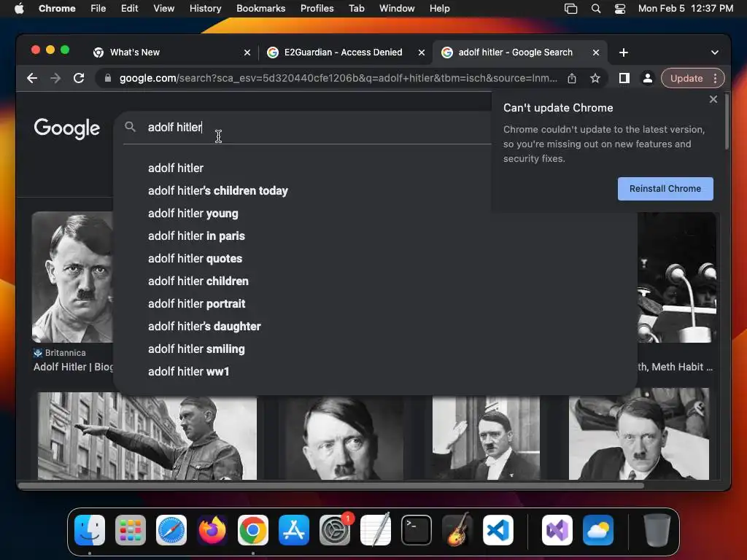Open the Britannica source link
Viewport: 747px width, 560px height.
[60, 353]
